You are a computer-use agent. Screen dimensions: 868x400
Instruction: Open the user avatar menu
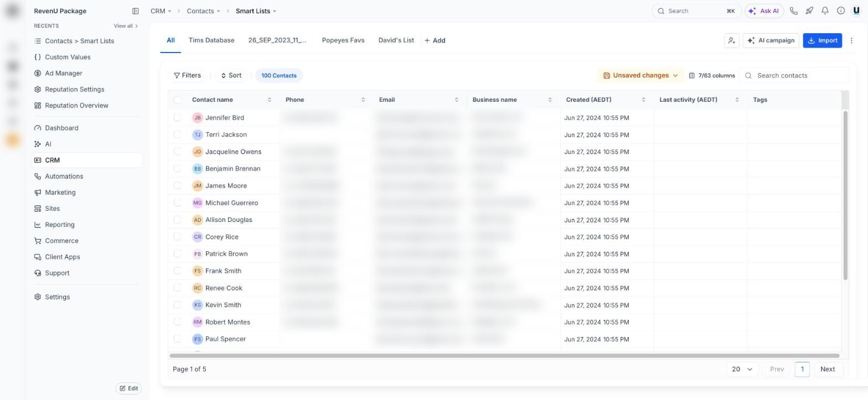point(856,11)
